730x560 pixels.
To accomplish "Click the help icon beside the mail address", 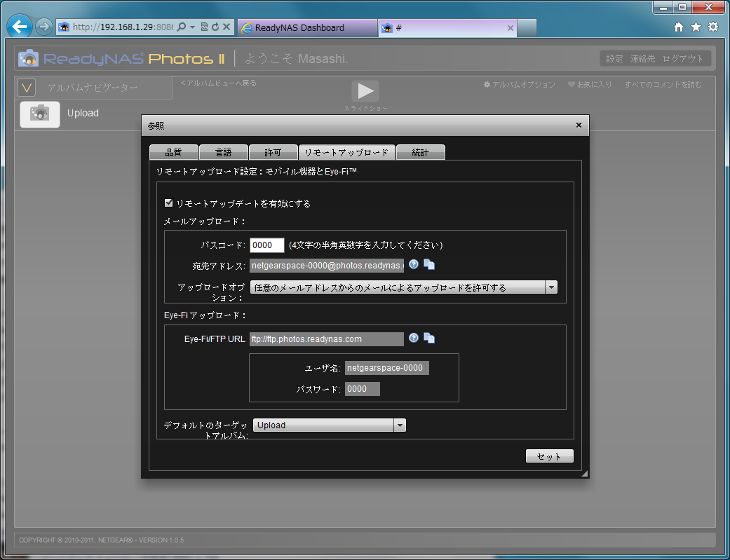I will click(414, 264).
